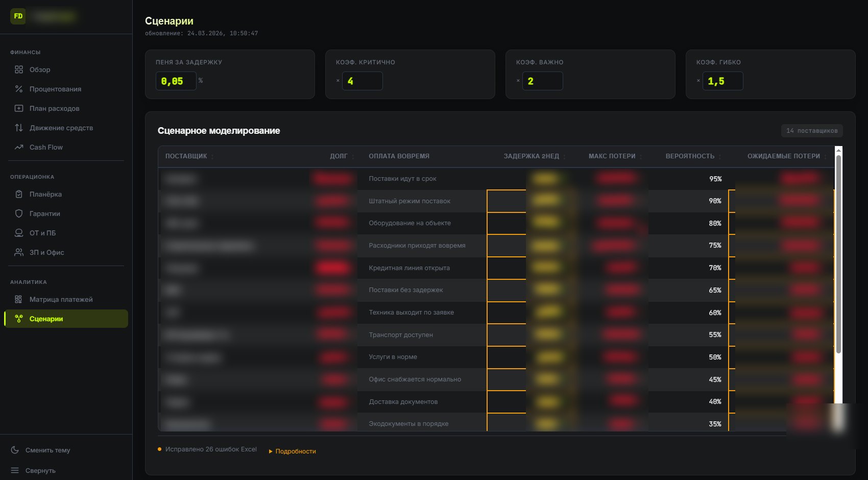
Task: Open the Планёрка menu item
Action: coord(66,194)
